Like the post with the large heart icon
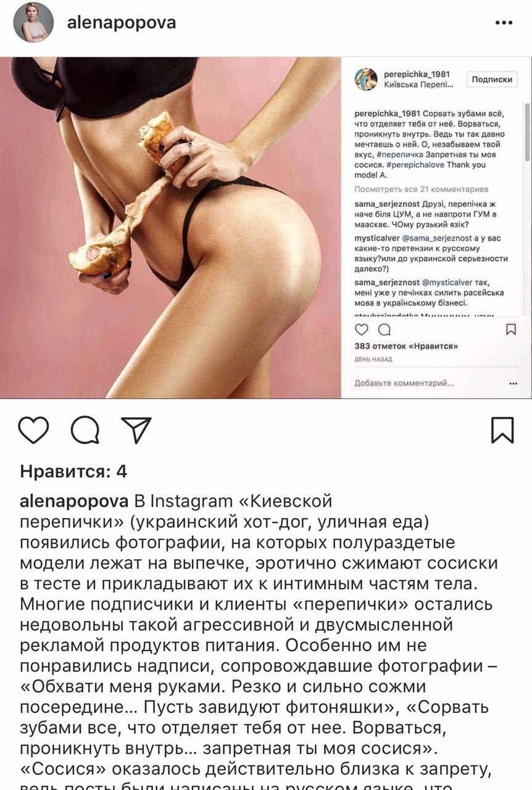 click(x=33, y=430)
